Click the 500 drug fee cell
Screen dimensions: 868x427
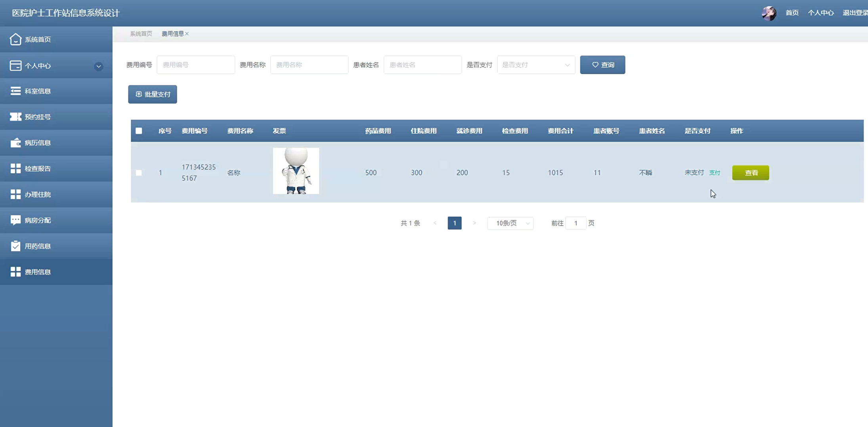pos(371,172)
